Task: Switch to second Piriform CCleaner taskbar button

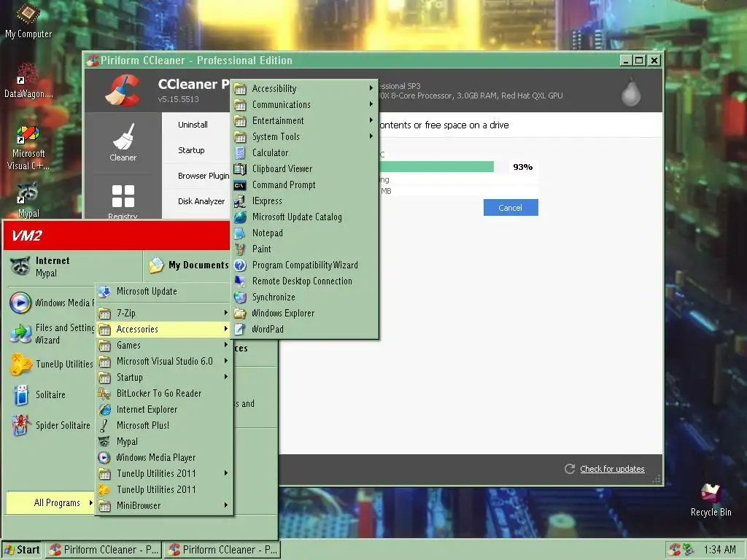Action: pos(222,550)
